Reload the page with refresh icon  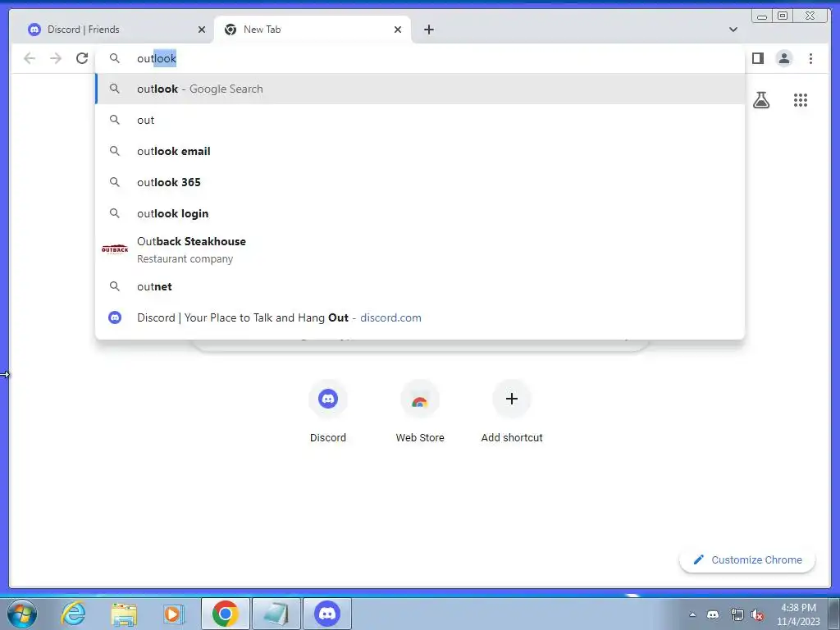82,58
